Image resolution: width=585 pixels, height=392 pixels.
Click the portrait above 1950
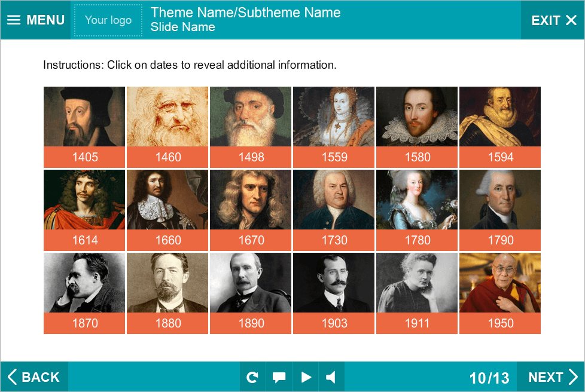pos(500,283)
